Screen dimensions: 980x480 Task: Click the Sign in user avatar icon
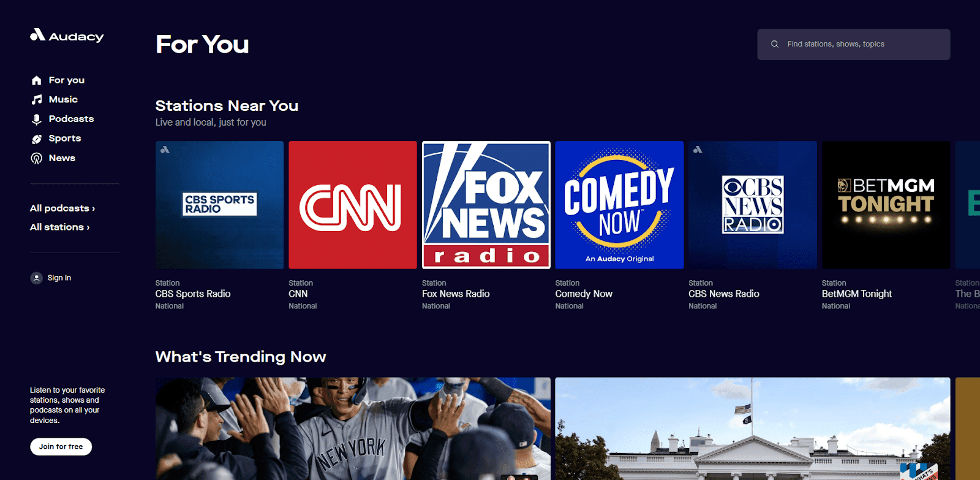click(36, 278)
